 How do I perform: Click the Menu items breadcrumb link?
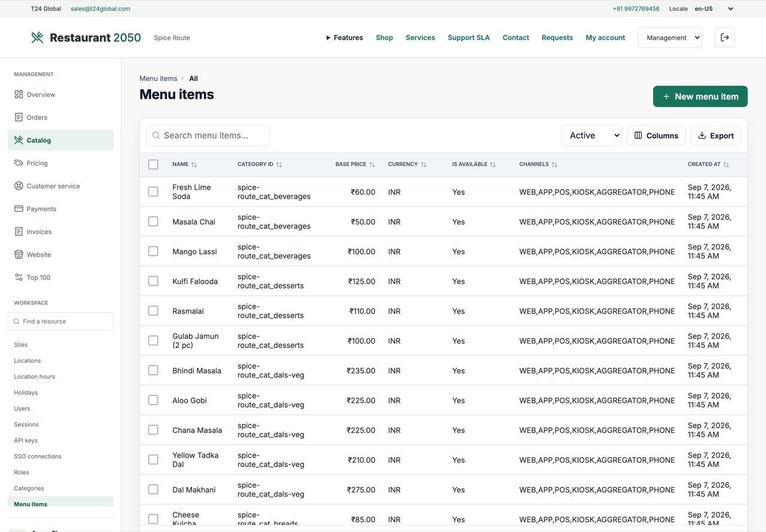159,78
